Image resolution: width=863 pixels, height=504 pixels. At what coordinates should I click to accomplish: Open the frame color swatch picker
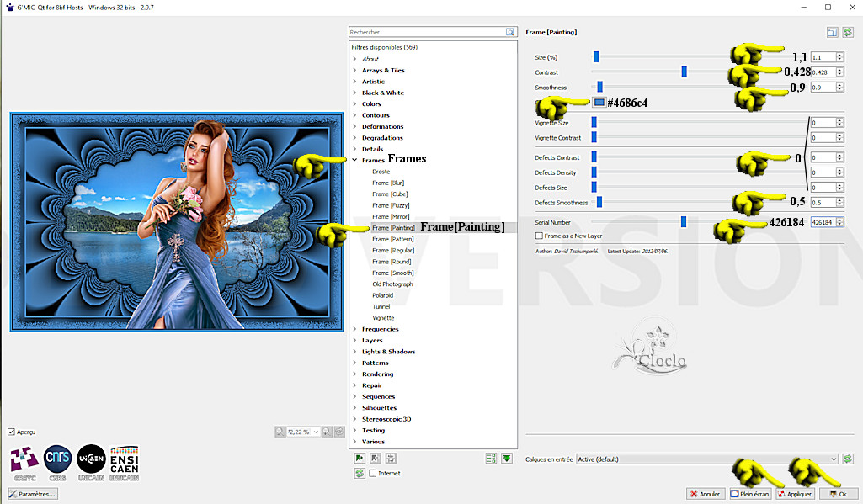[x=599, y=103]
